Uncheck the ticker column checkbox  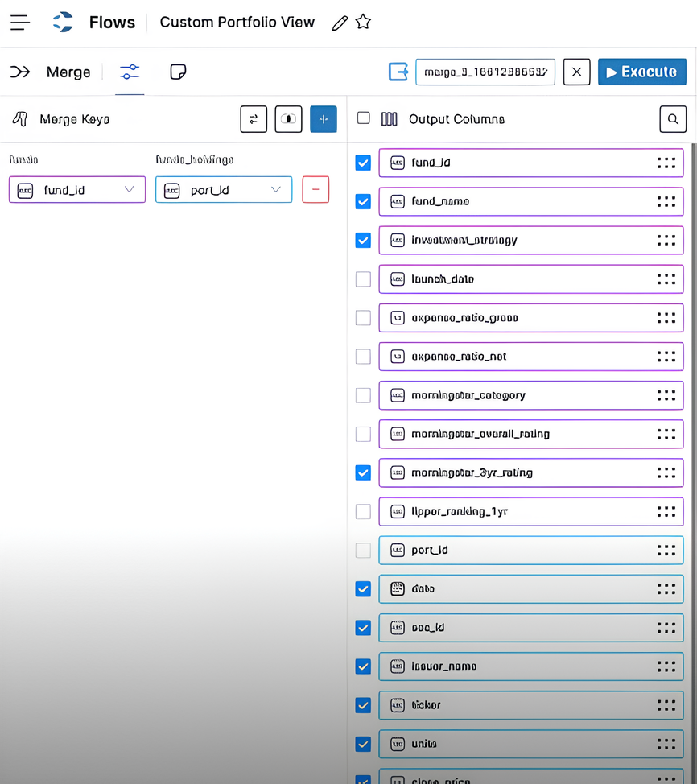(363, 705)
